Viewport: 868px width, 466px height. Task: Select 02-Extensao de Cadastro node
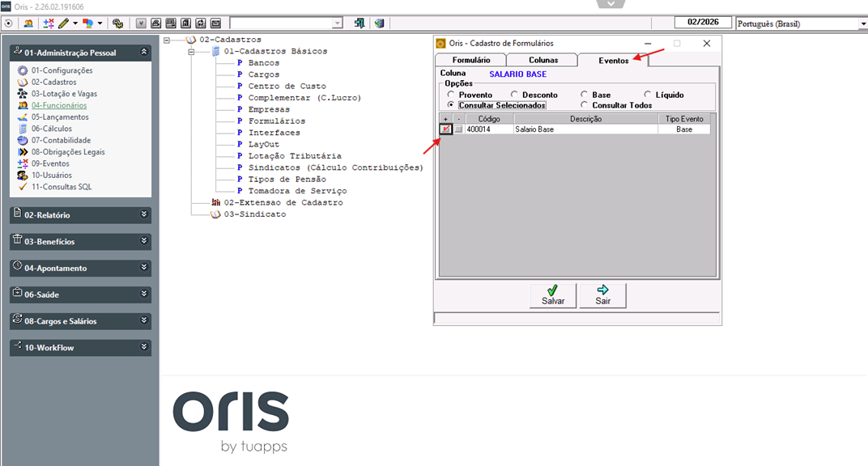283,203
